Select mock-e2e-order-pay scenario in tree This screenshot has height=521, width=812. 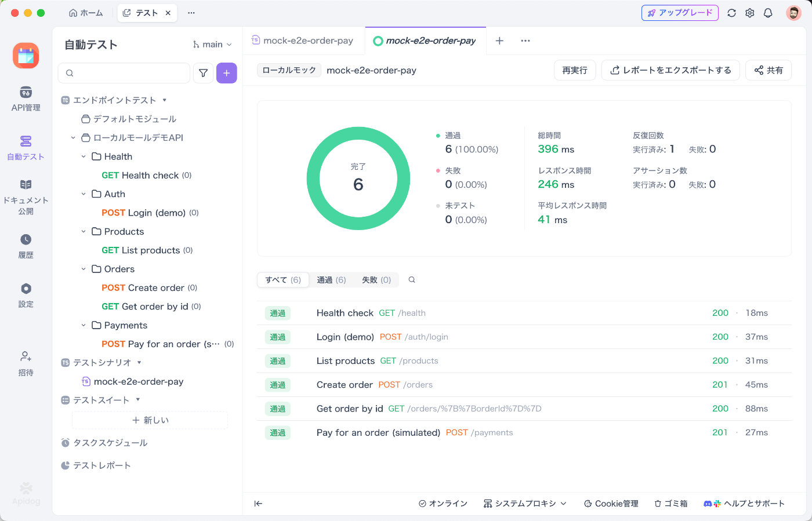coord(133,381)
